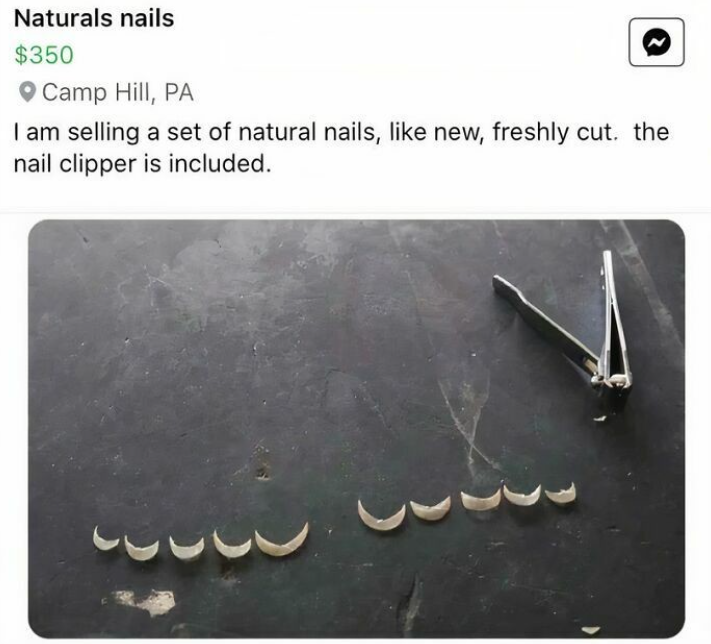
Task: Click the second clipping in the left row
Action: (x=141, y=547)
